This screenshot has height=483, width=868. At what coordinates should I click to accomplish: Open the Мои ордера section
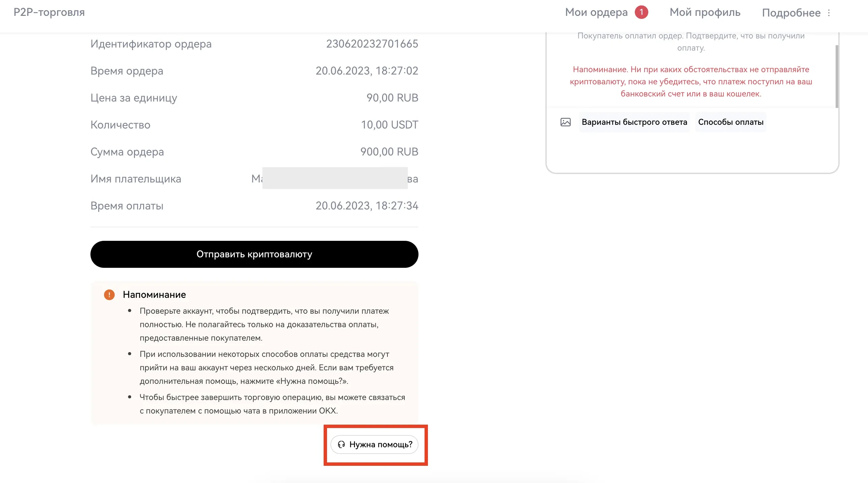pos(596,12)
